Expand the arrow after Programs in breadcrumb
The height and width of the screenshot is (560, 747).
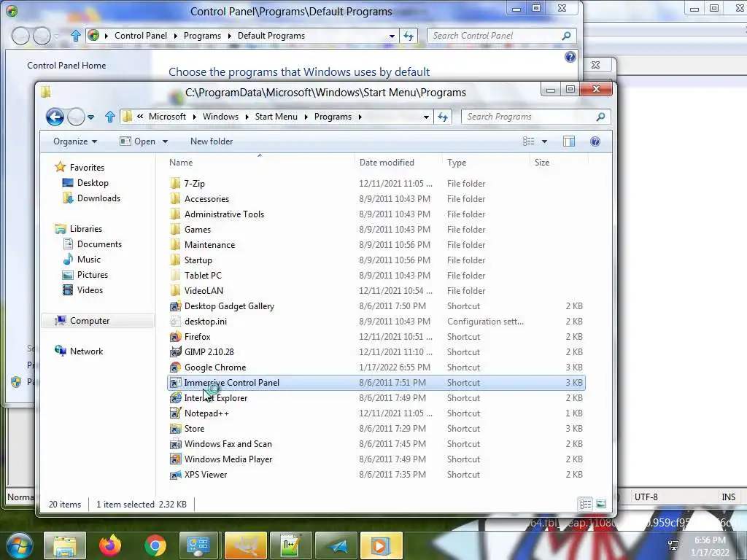360,117
